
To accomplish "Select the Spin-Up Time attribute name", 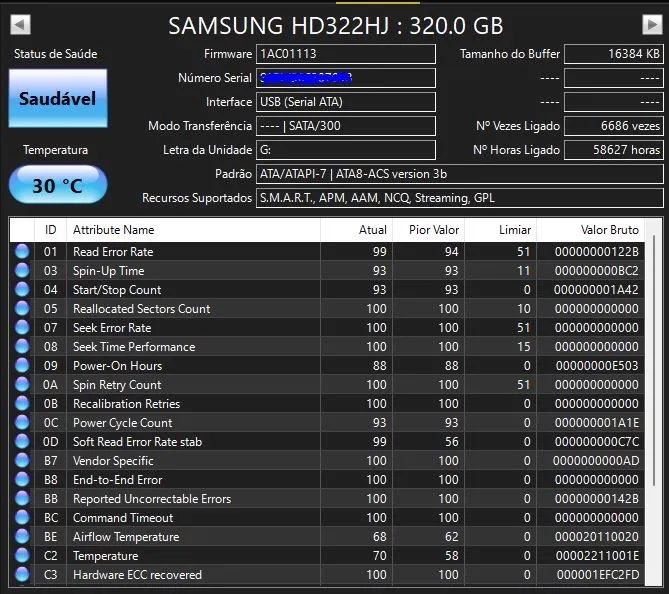I will click(x=108, y=271).
